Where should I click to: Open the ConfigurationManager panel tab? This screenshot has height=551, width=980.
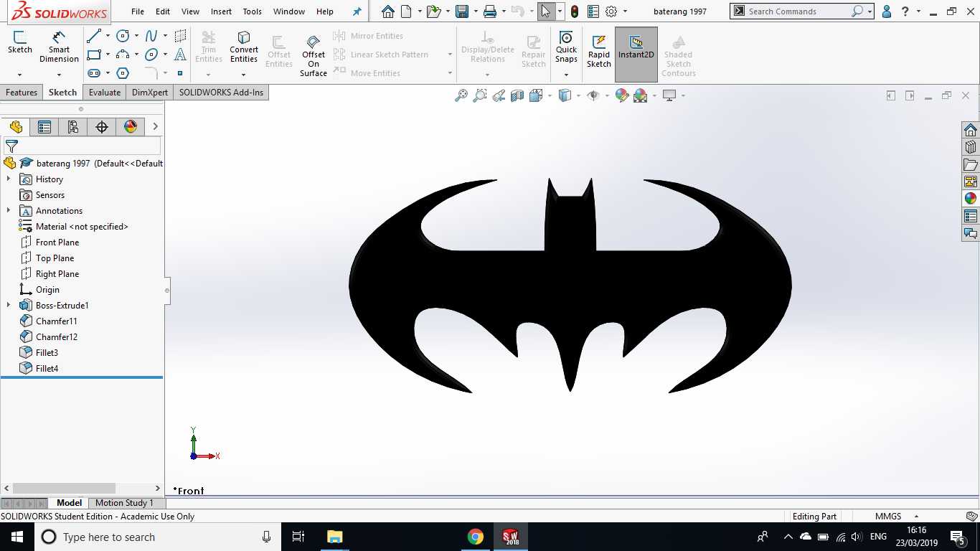pyautogui.click(x=72, y=127)
